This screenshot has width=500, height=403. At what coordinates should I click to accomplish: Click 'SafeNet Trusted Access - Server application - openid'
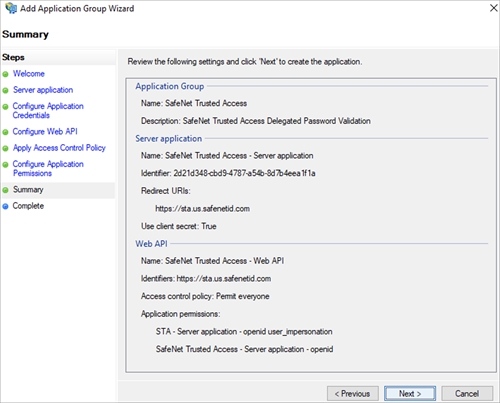coord(244,349)
